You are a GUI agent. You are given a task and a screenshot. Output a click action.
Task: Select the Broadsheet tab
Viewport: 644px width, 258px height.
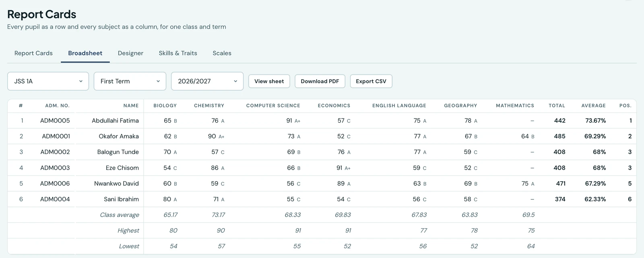(85, 53)
